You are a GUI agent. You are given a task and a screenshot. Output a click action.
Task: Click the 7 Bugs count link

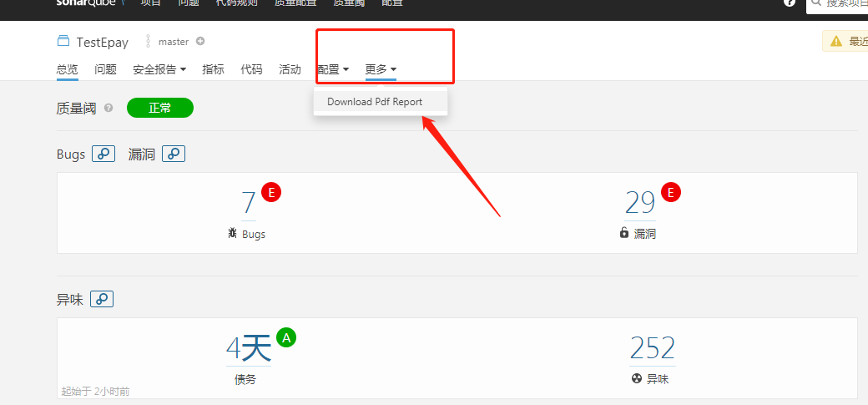coord(249,203)
